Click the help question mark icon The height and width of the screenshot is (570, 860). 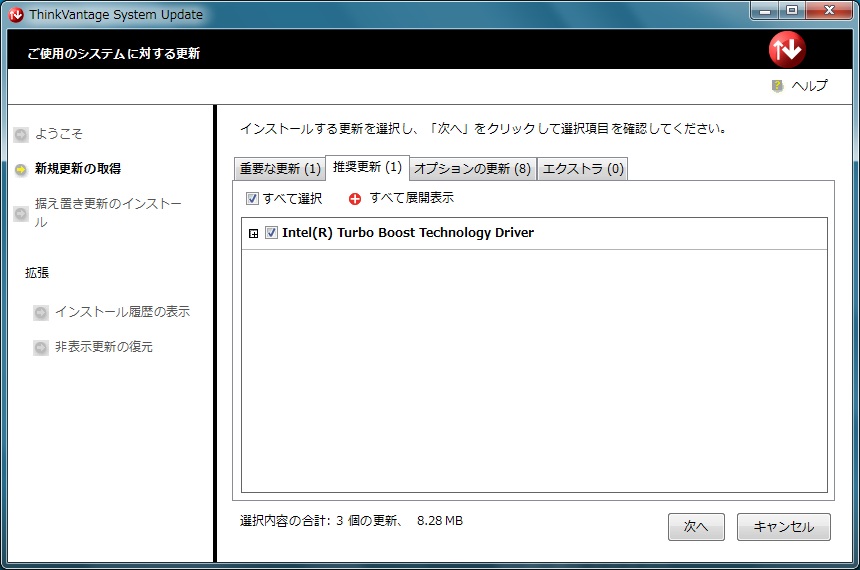click(x=777, y=86)
